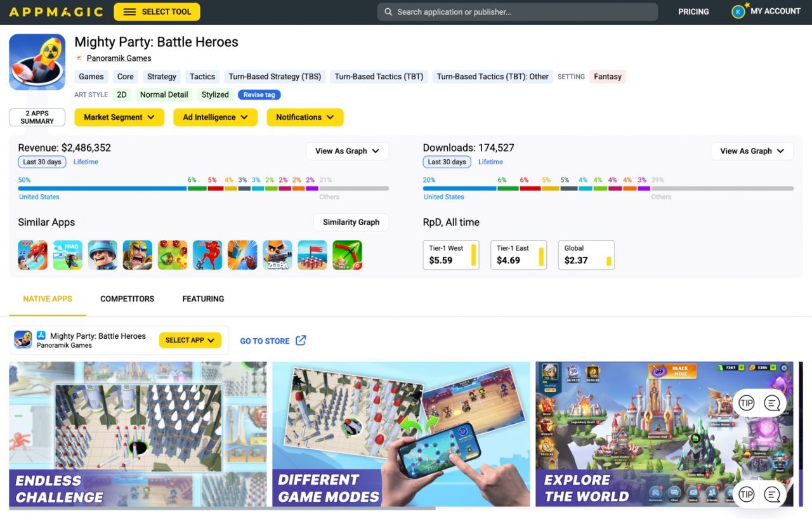Click the Revise tag button
This screenshot has width=812, height=519.
click(x=259, y=95)
